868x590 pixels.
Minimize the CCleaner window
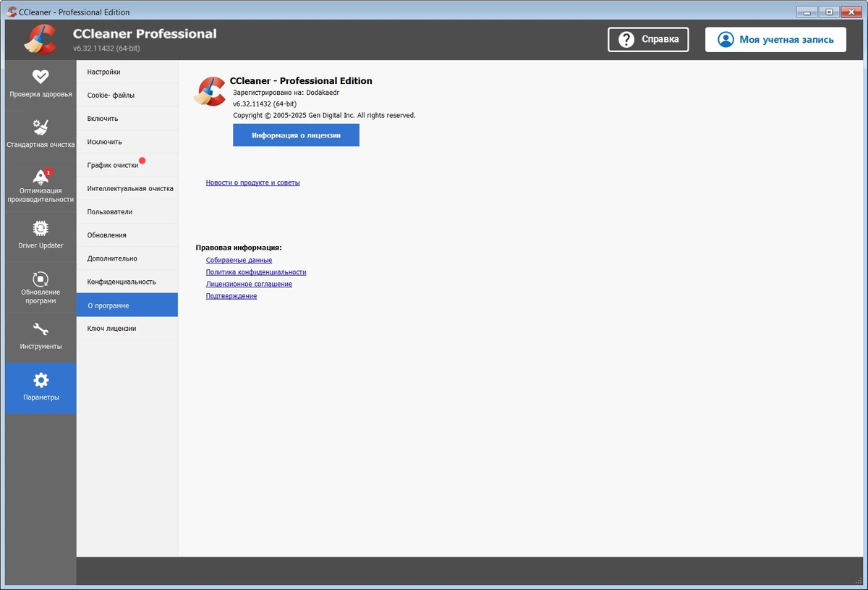(807, 11)
